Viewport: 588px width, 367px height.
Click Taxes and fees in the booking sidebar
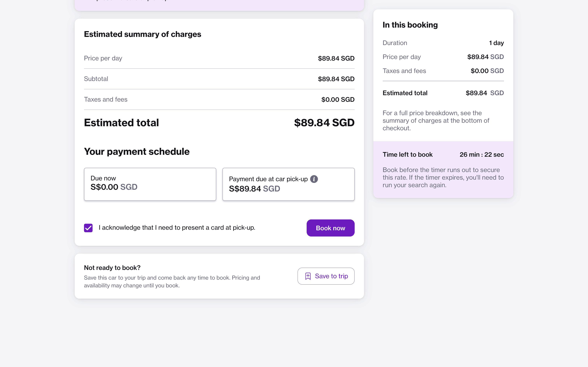click(x=404, y=71)
